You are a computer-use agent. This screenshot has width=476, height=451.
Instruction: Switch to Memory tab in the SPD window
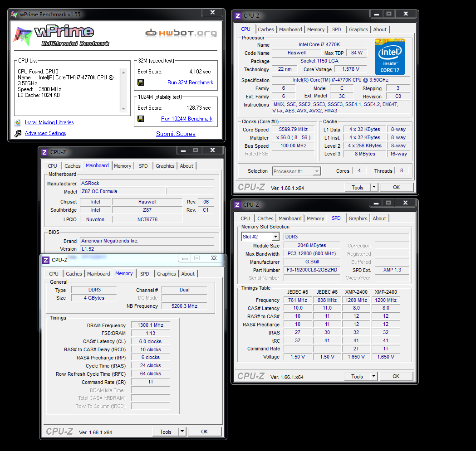315,218
